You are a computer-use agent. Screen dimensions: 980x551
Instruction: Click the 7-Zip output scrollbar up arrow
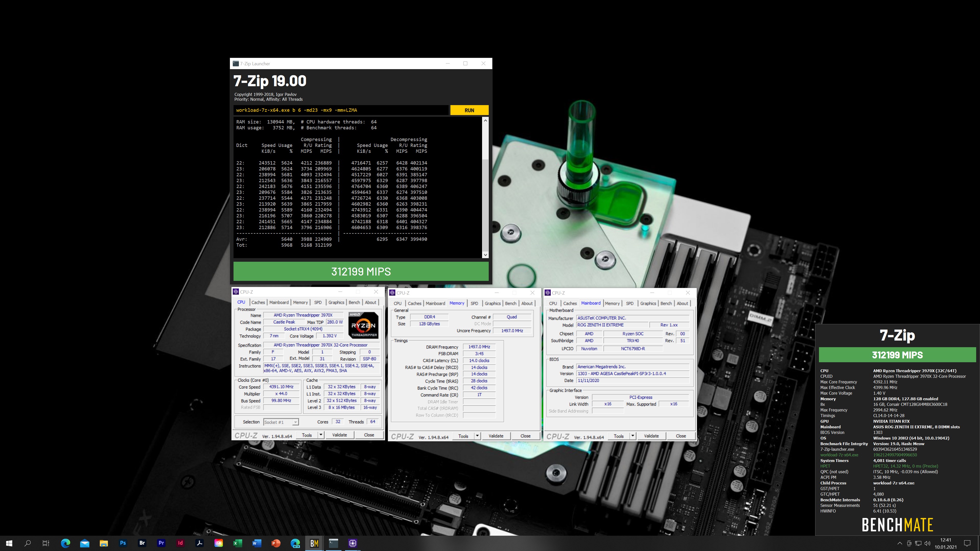[x=485, y=121]
